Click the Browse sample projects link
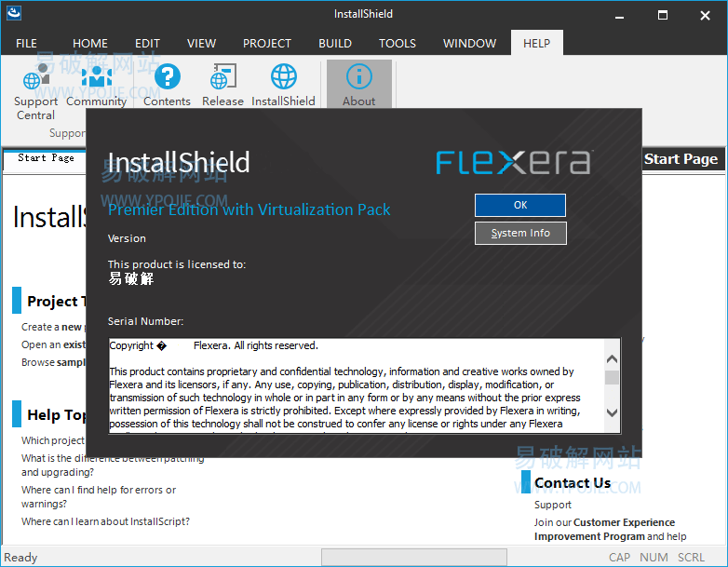This screenshot has width=728, height=567. pyautogui.click(x=53, y=362)
